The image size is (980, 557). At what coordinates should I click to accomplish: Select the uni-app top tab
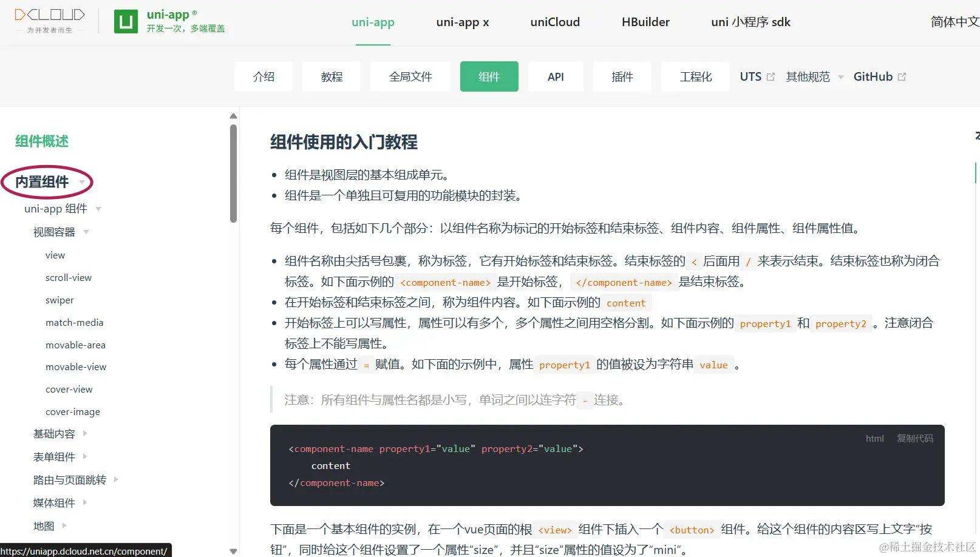click(373, 22)
